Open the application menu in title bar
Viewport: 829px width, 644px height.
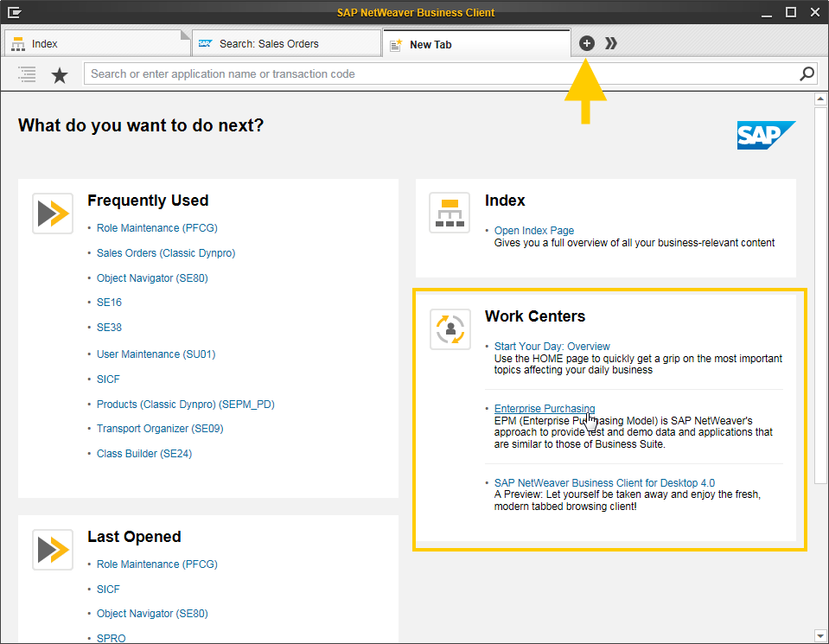pos(15,12)
